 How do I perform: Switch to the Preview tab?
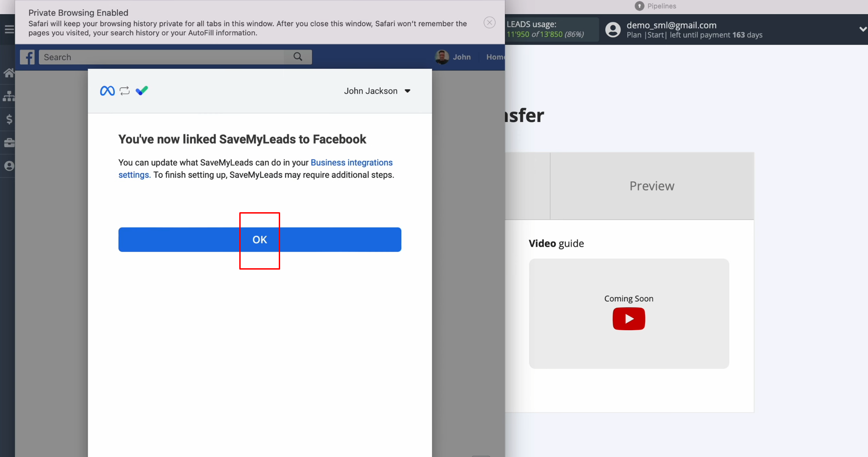(x=652, y=186)
